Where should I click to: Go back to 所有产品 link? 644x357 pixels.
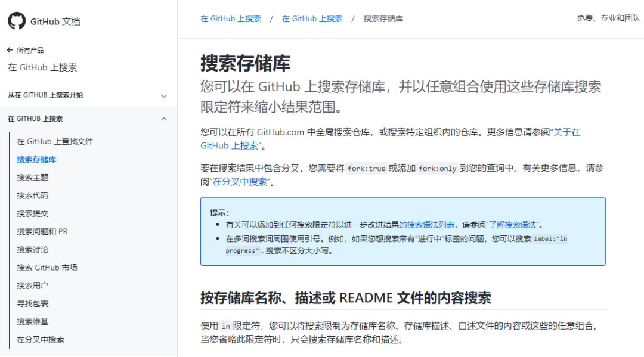point(30,51)
